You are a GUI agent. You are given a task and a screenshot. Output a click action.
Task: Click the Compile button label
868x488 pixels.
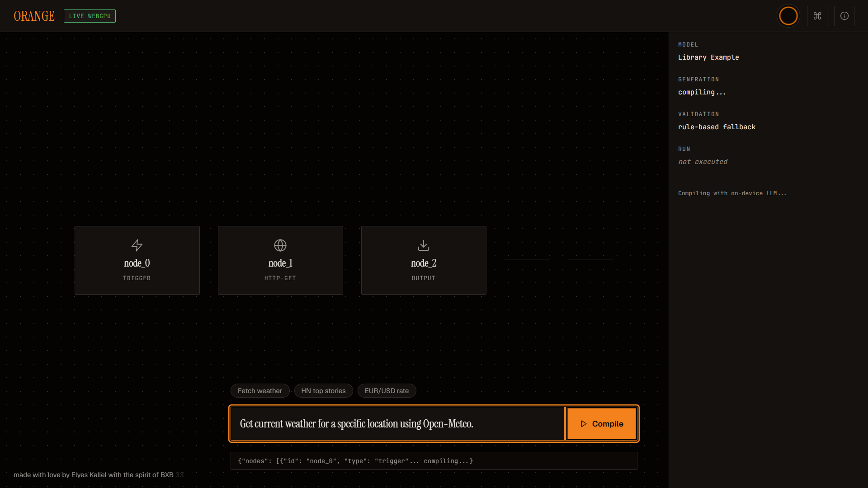(608, 424)
